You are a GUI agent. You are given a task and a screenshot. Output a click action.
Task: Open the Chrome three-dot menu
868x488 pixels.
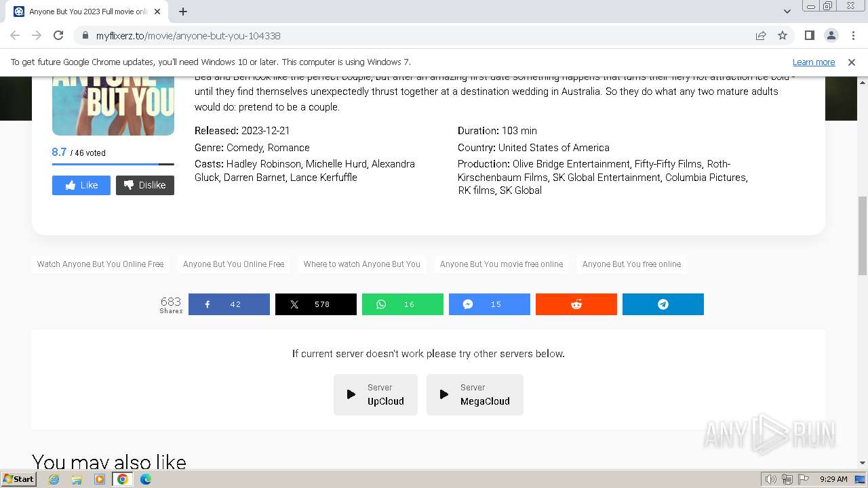pyautogui.click(x=852, y=35)
